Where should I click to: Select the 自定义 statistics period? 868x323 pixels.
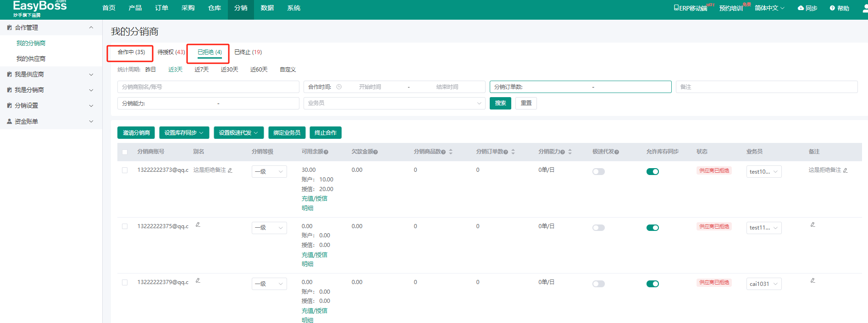pyautogui.click(x=288, y=70)
